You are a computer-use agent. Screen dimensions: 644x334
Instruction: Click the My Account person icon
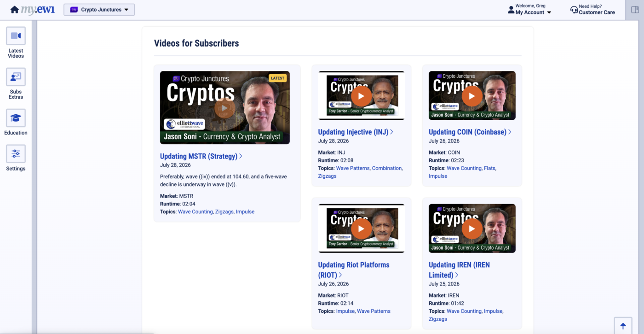pyautogui.click(x=511, y=10)
